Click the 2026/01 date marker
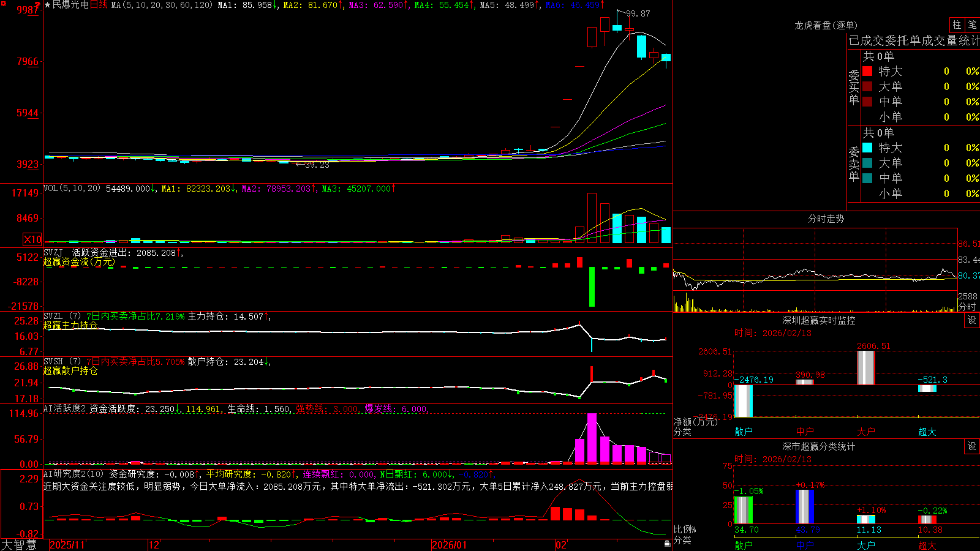Image resolution: width=980 pixels, height=551 pixels. tap(449, 545)
